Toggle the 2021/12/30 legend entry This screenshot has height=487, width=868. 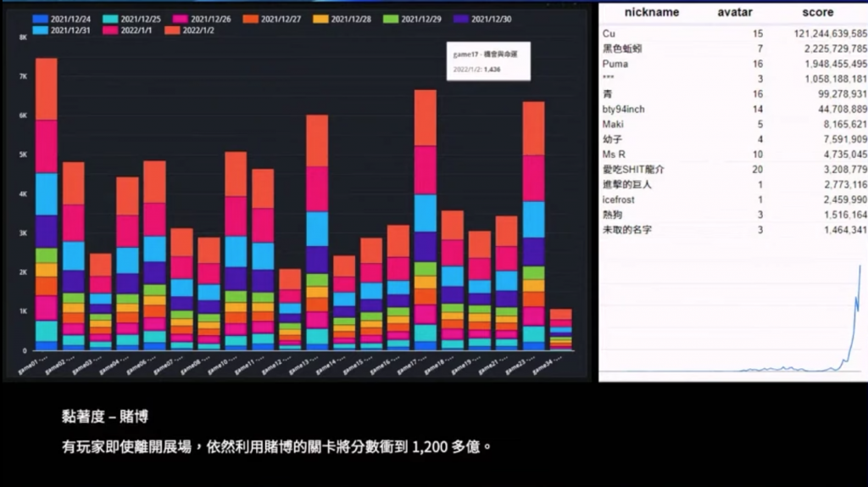click(x=482, y=19)
